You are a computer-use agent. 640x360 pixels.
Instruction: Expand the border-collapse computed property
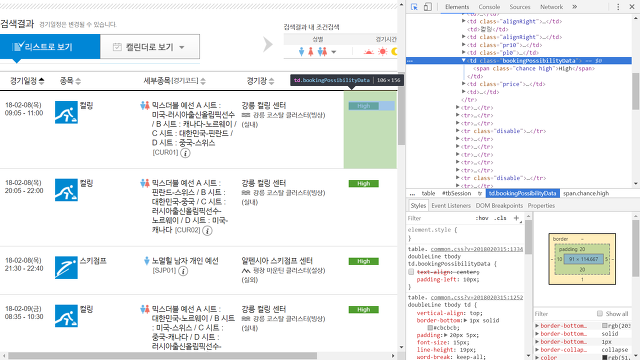(537, 350)
